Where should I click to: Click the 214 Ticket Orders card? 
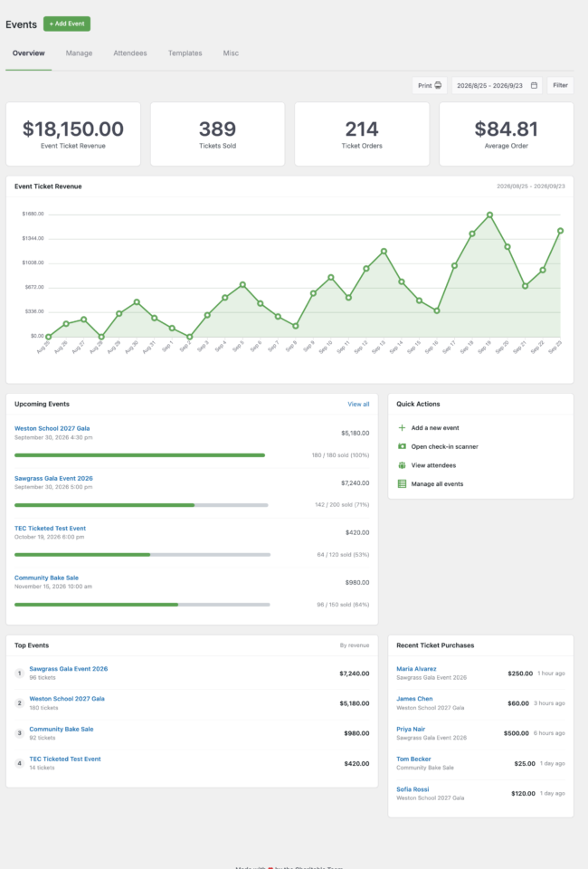(362, 134)
